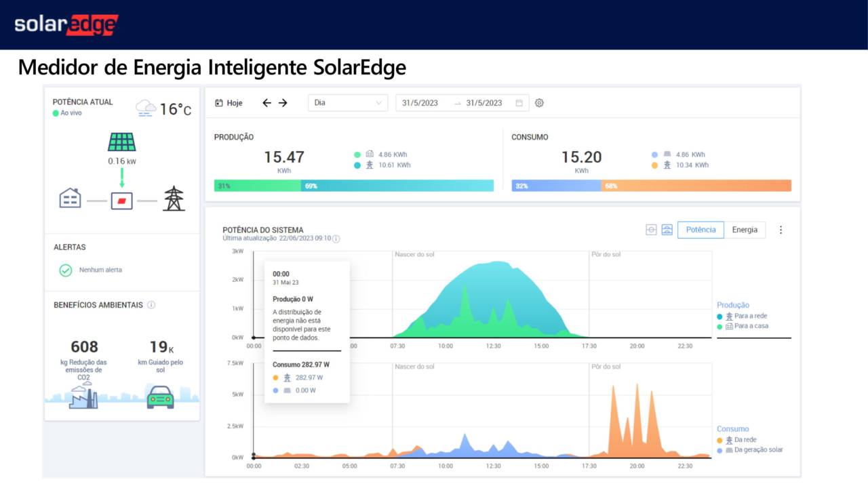Click the house icon in power flow
This screenshot has height=488, width=868.
[x=70, y=199]
